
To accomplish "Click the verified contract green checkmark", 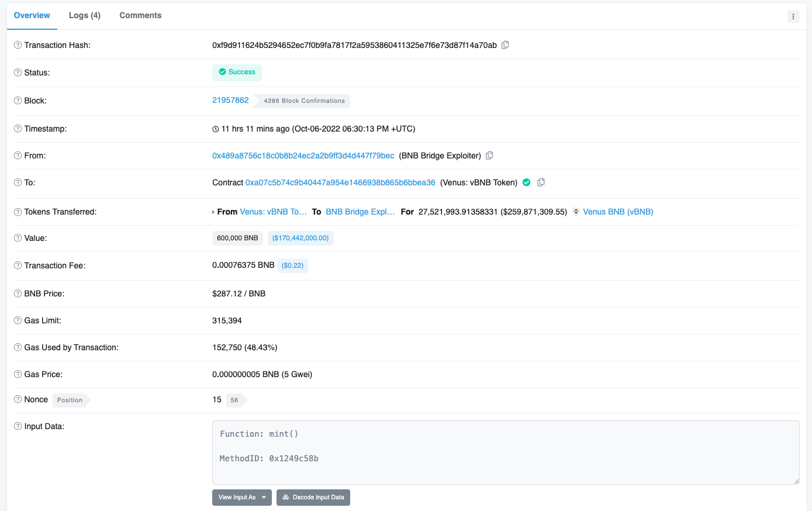I will [526, 182].
